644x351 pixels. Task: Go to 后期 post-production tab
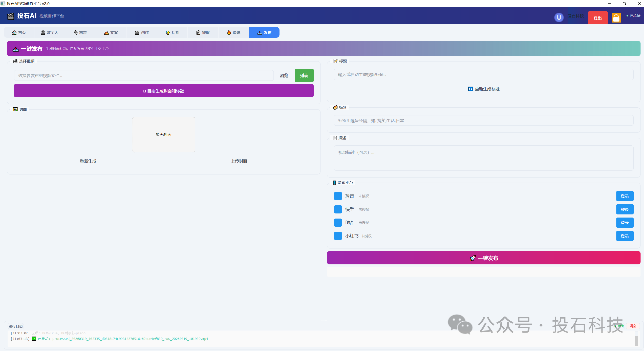click(x=172, y=33)
